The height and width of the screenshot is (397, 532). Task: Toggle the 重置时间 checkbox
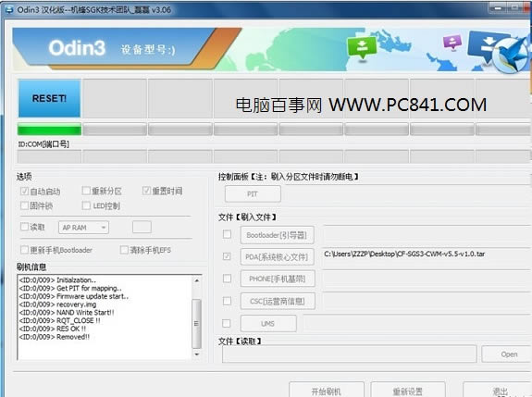[x=146, y=191]
